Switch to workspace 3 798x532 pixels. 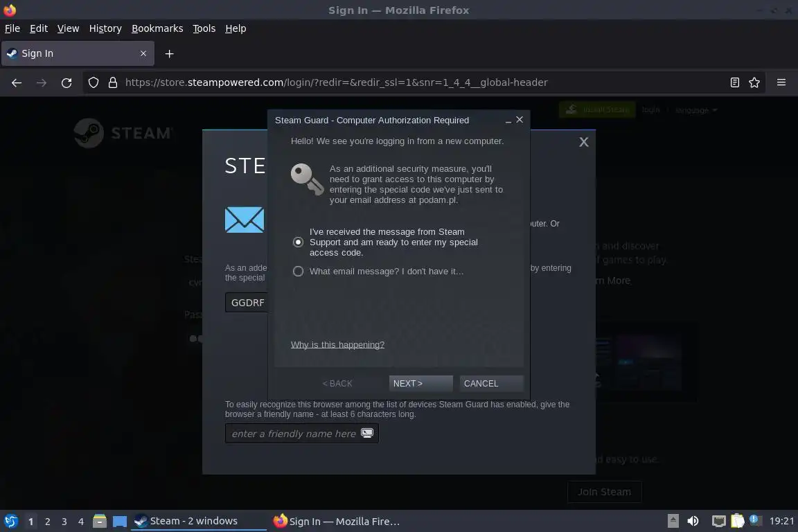64,522
